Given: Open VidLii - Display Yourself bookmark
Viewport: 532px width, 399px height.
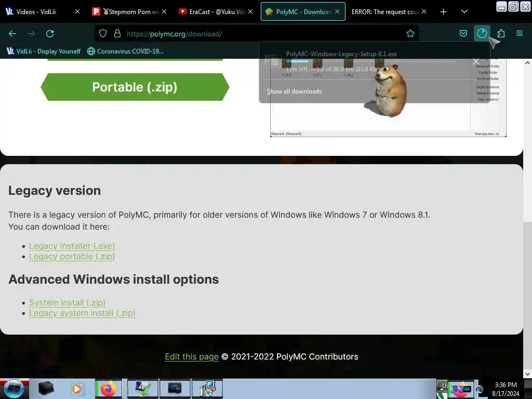Looking at the screenshot, I should point(44,51).
